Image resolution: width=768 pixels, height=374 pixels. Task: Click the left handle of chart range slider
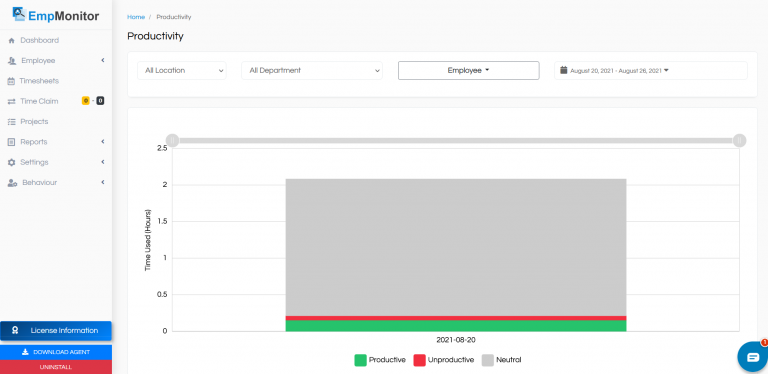173,140
